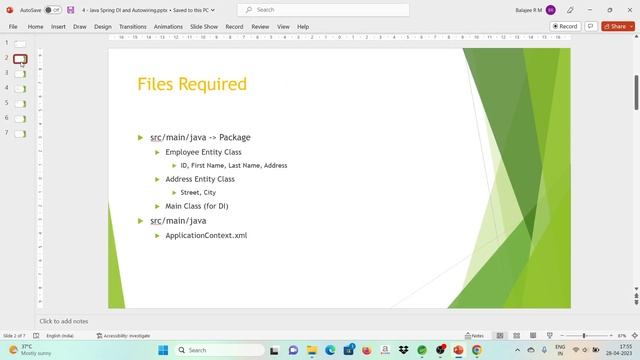Open File Explorer from taskbar

click(x=312, y=350)
